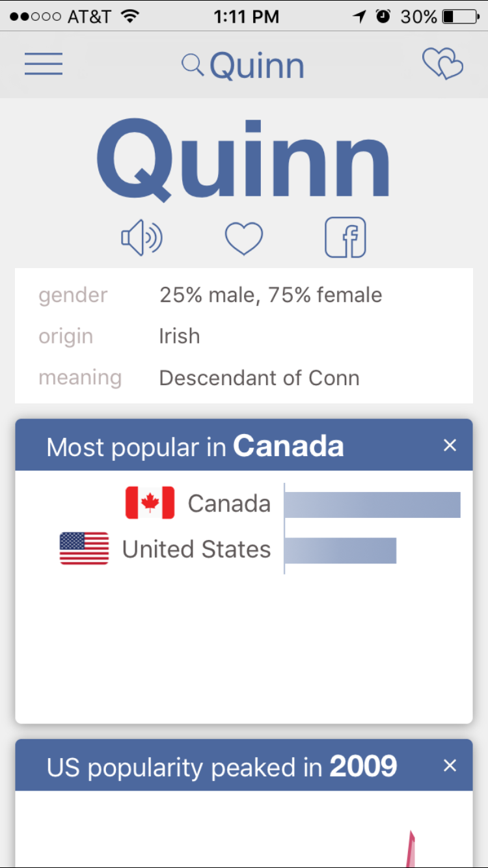Play Quinn pronunciation speaker icon
The width and height of the screenshot is (488, 868).
pos(142,237)
